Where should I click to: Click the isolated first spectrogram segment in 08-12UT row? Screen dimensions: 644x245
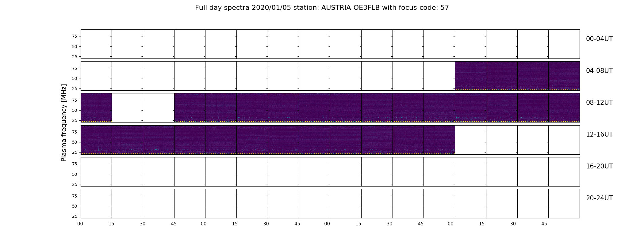point(96,108)
